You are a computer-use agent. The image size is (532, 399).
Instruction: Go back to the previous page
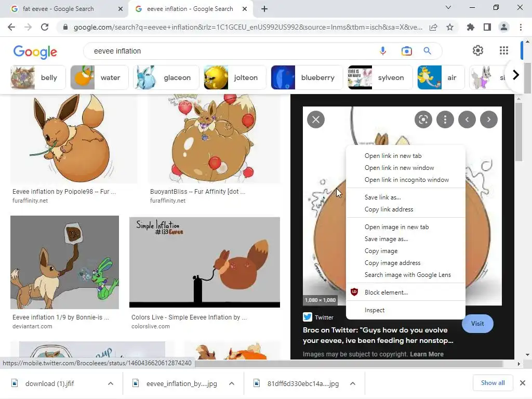click(11, 27)
